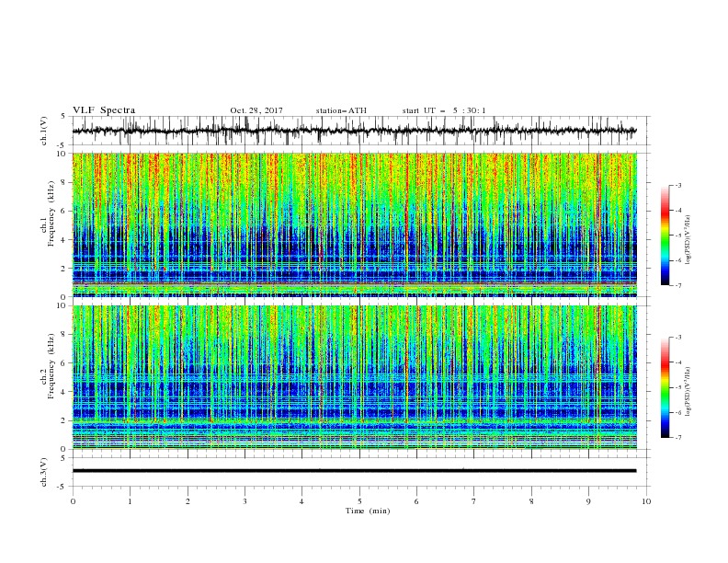Click the time axis tick label '9'
This screenshot has width=728, height=563.
588,501
